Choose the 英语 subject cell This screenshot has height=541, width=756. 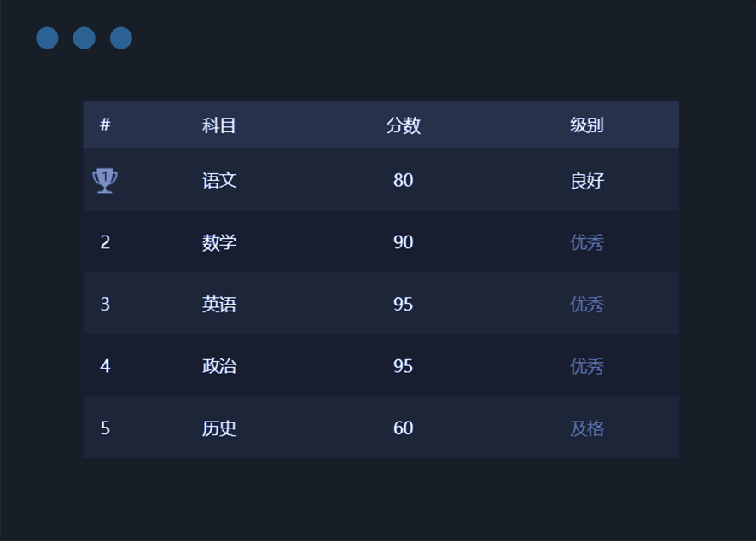[218, 304]
